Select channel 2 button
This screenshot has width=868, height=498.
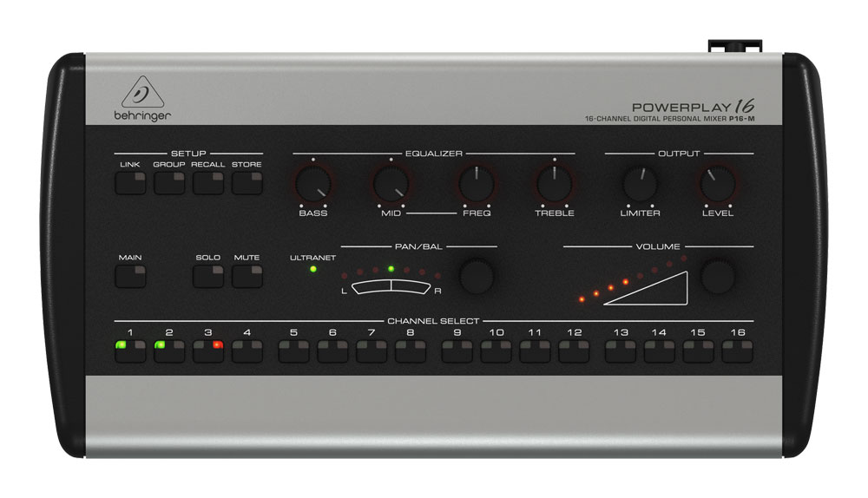(x=169, y=351)
